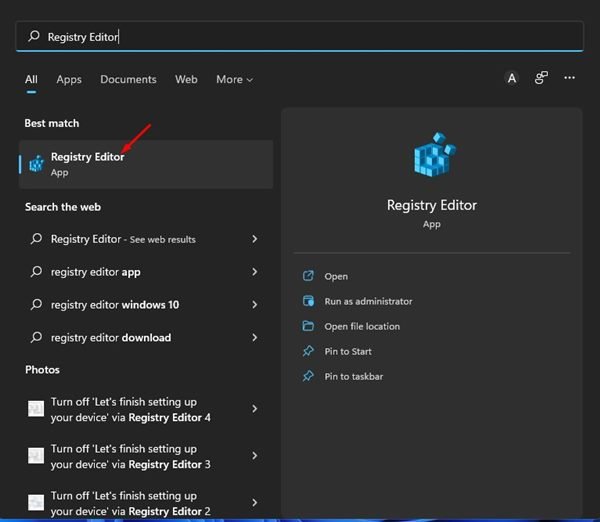The width and height of the screenshot is (600, 522).
Task: Open photo 'via Registry Editor 3'
Action: [x=146, y=456]
